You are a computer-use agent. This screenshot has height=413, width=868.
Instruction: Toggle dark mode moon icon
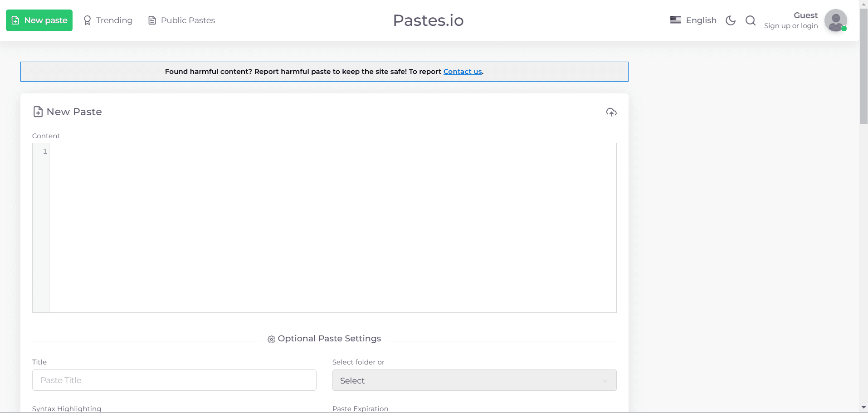click(731, 20)
